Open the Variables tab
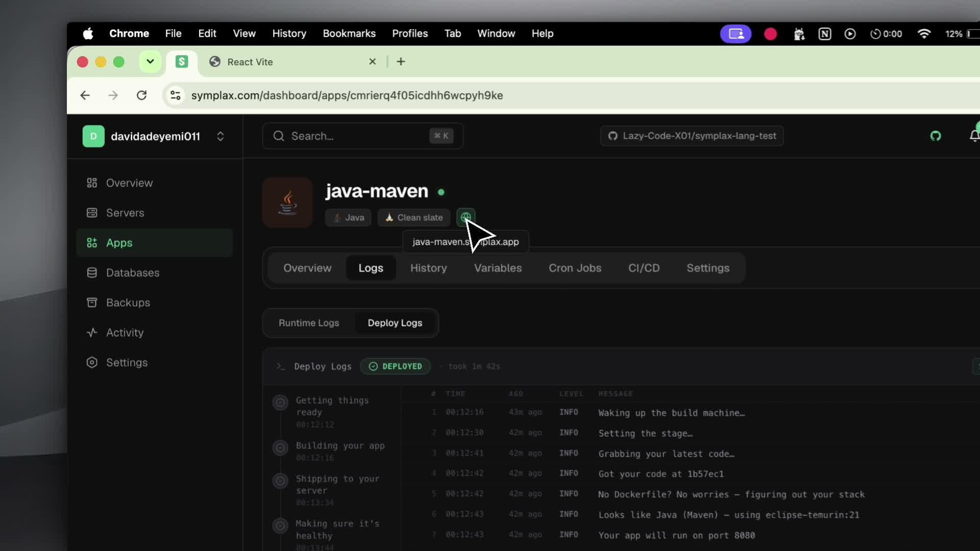Screen dimensions: 980x551 498,268
